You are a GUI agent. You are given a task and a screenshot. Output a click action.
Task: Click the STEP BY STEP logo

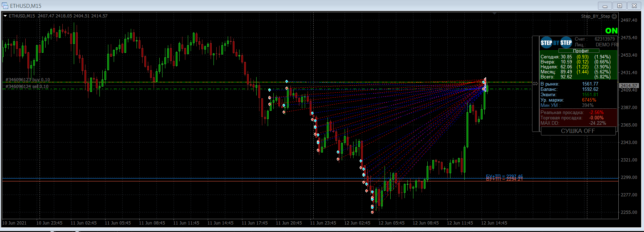click(x=556, y=43)
